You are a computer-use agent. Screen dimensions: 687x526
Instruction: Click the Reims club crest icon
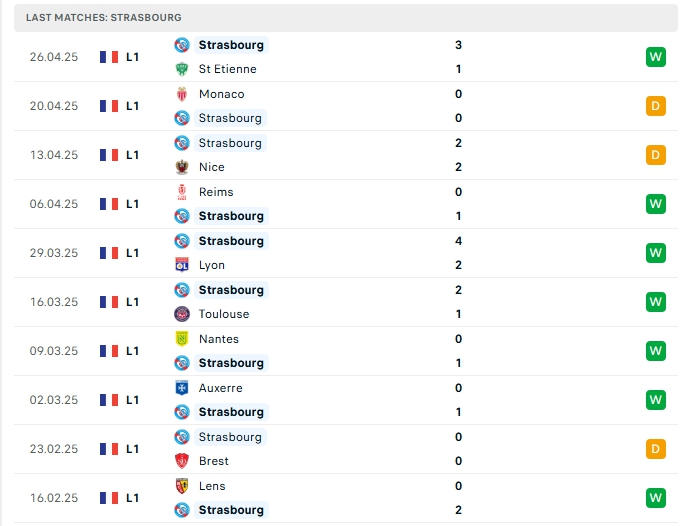182,192
